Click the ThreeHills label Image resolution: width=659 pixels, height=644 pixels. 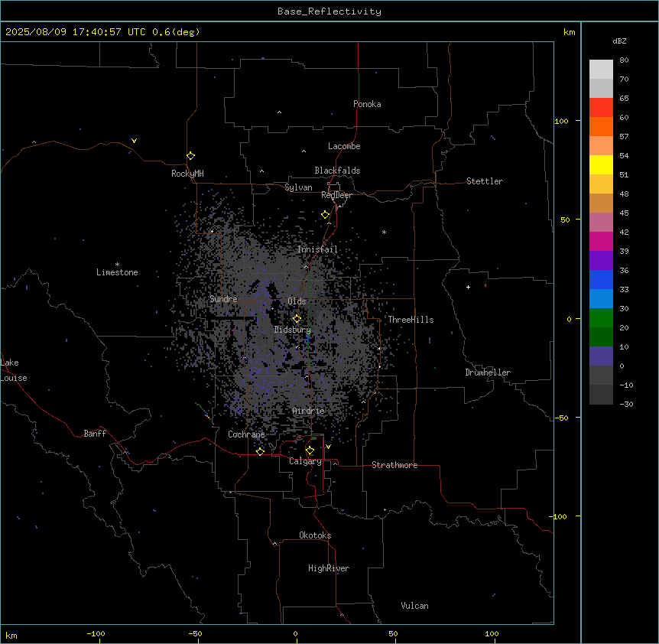411,320
